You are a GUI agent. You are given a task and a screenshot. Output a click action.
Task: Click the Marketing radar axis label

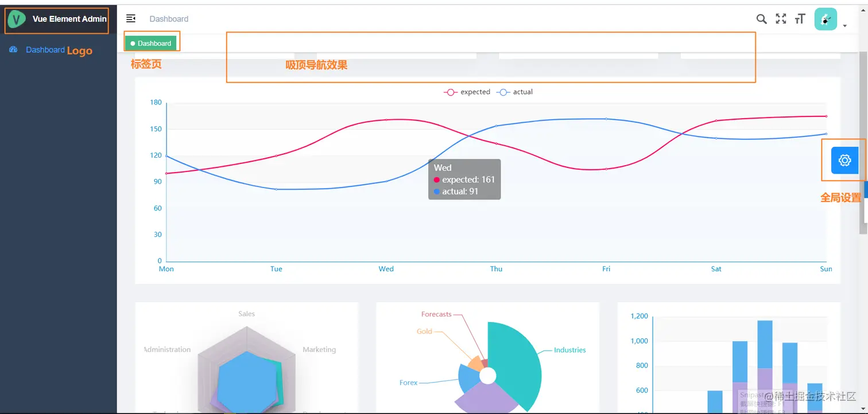coord(319,349)
